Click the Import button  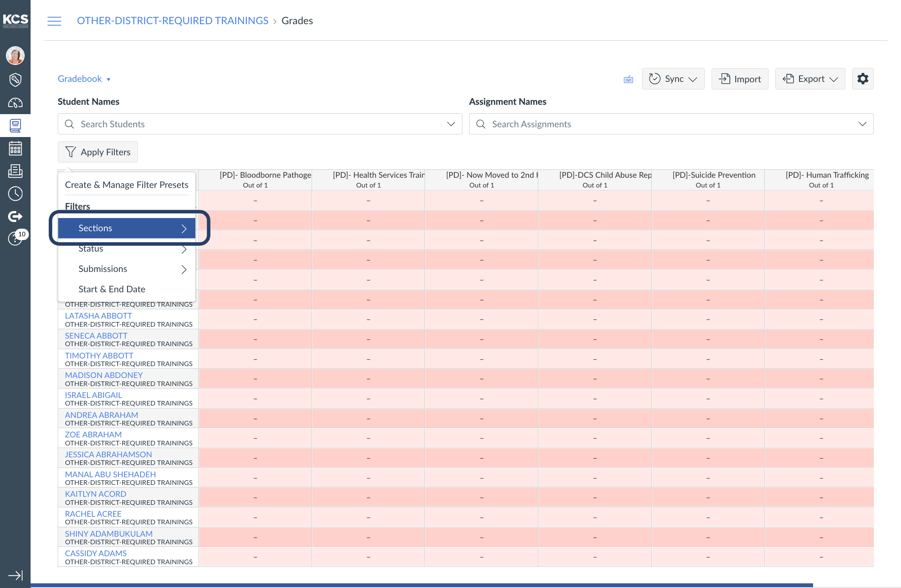[x=740, y=79]
